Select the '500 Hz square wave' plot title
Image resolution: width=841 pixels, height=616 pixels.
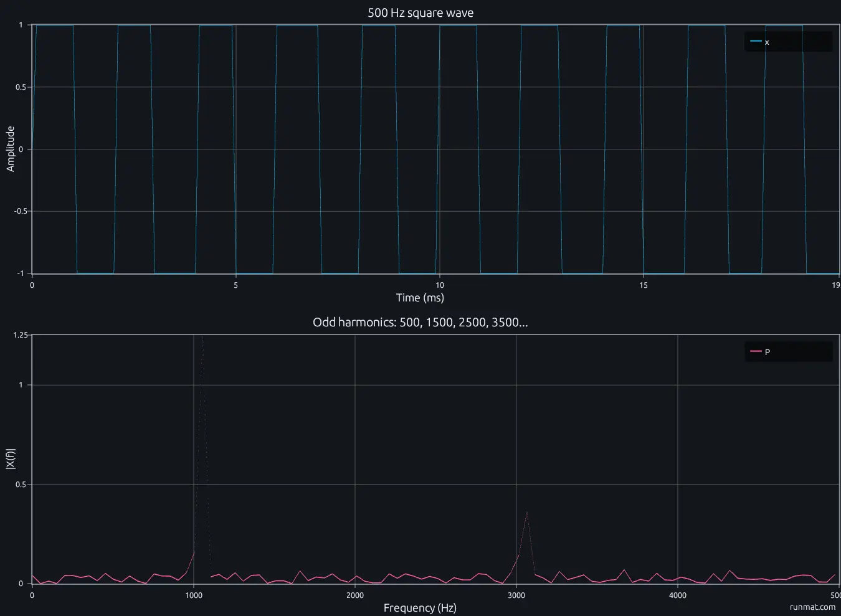[x=420, y=12]
